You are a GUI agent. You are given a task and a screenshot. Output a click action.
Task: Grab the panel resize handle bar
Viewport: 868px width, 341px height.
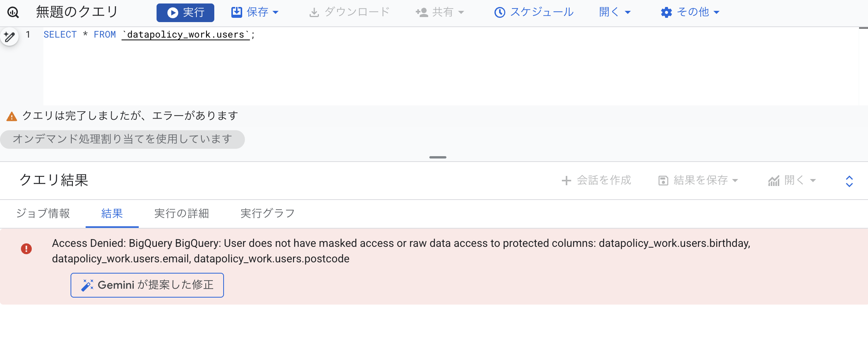pyautogui.click(x=438, y=157)
